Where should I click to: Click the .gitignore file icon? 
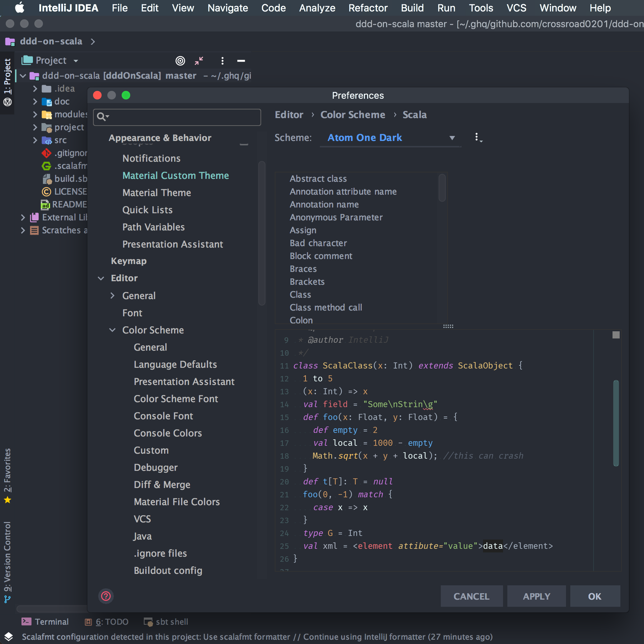pos(47,153)
